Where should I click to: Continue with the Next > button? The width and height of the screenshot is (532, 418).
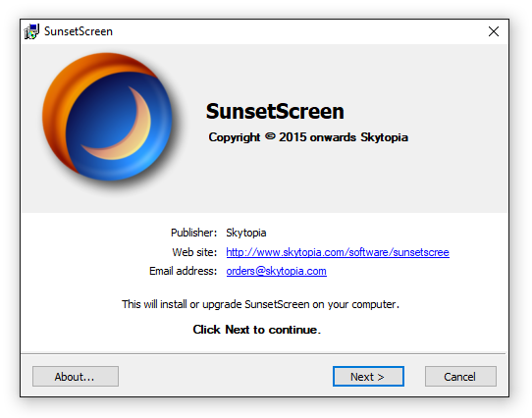(x=368, y=376)
